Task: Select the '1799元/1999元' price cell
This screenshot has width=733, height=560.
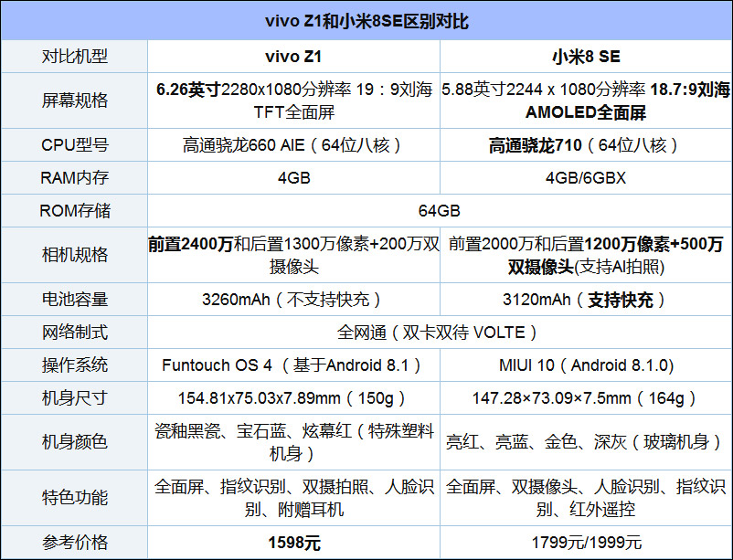Action: click(585, 544)
